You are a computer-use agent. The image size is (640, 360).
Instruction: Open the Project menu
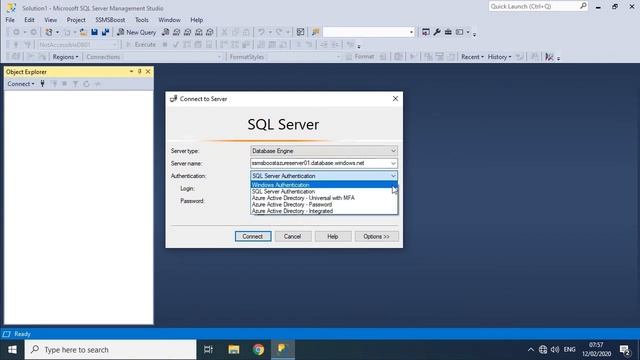(x=76, y=20)
